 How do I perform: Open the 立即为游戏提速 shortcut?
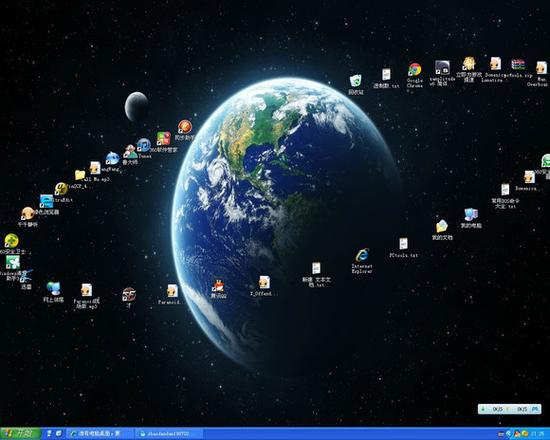pyautogui.click(x=469, y=64)
